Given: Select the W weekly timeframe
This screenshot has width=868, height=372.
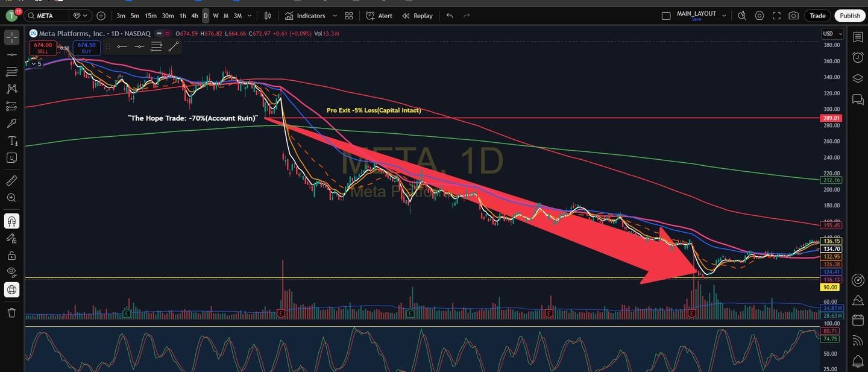Looking at the screenshot, I should [x=216, y=16].
